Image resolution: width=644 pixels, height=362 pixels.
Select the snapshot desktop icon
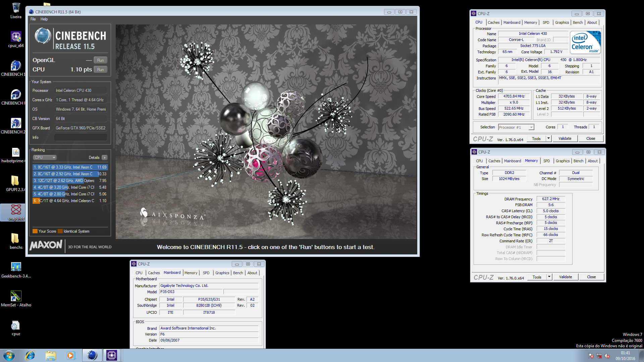tap(16, 213)
